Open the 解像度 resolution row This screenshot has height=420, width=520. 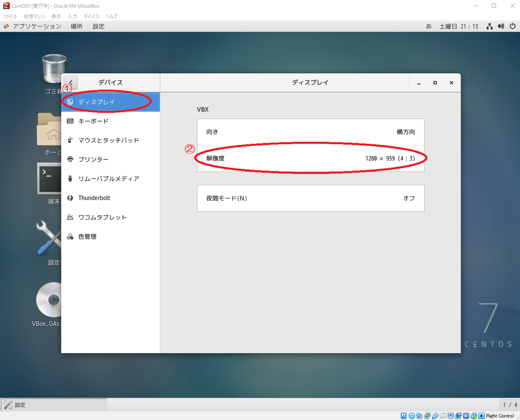[x=311, y=158]
